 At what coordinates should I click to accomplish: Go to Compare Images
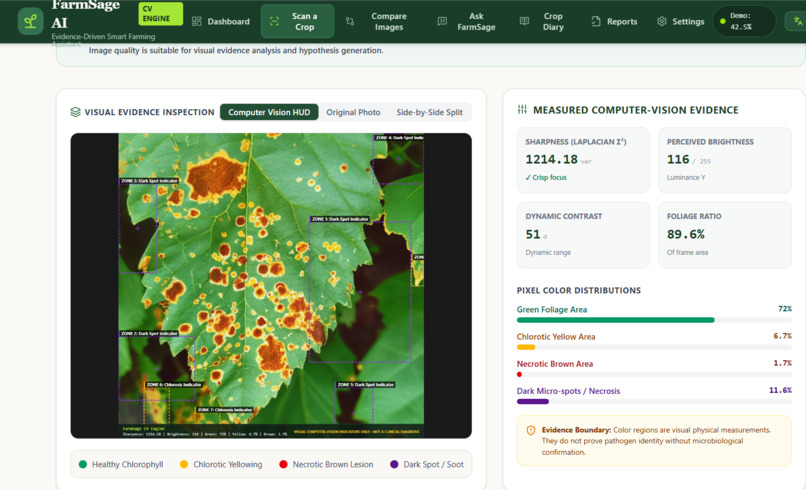click(x=377, y=22)
